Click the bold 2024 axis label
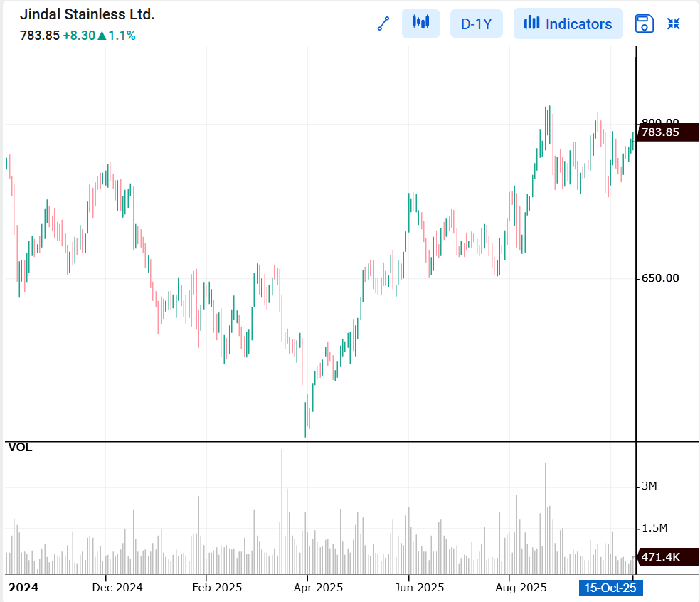The height and width of the screenshot is (602, 700). coord(23,588)
